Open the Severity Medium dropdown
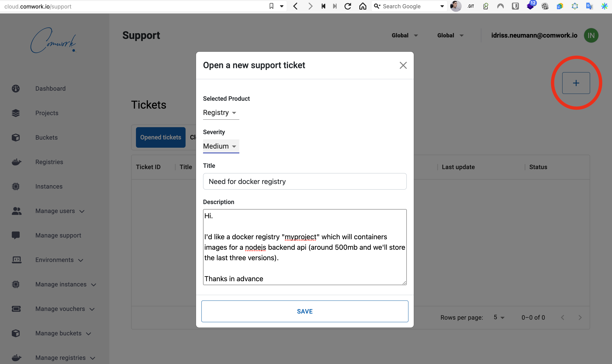 pos(220,146)
